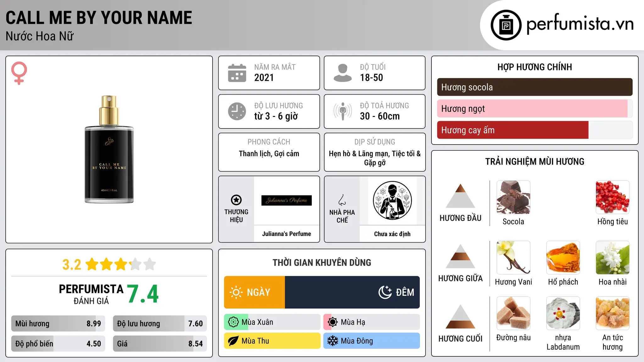Click the Độ lưu hương 7.60 score bar
Screen dimensions: 644x362
tap(160, 323)
